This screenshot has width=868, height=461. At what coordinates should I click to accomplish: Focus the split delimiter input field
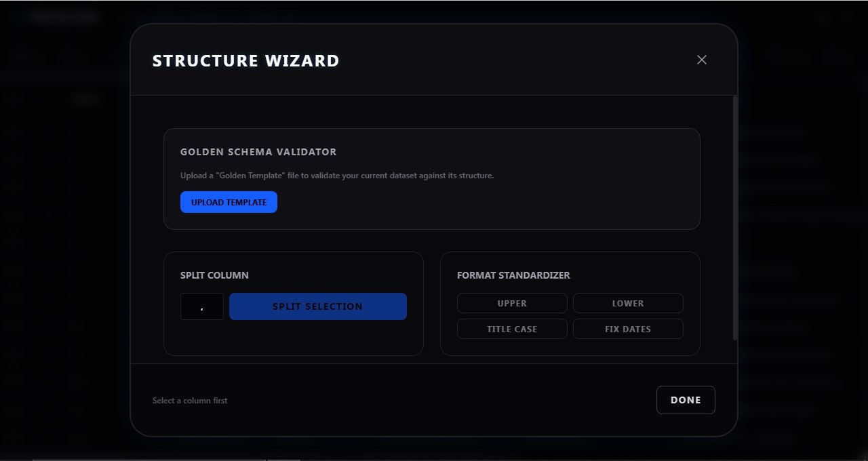coord(202,306)
